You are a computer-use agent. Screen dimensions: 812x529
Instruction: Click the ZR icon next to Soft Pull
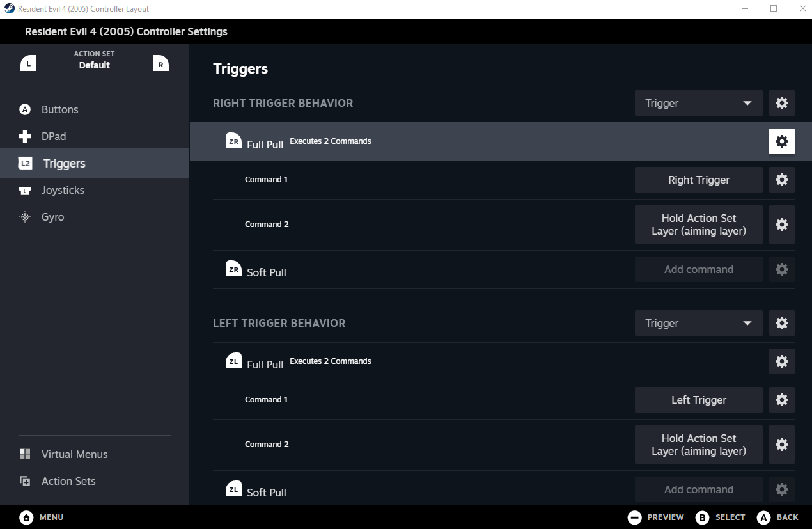click(233, 269)
